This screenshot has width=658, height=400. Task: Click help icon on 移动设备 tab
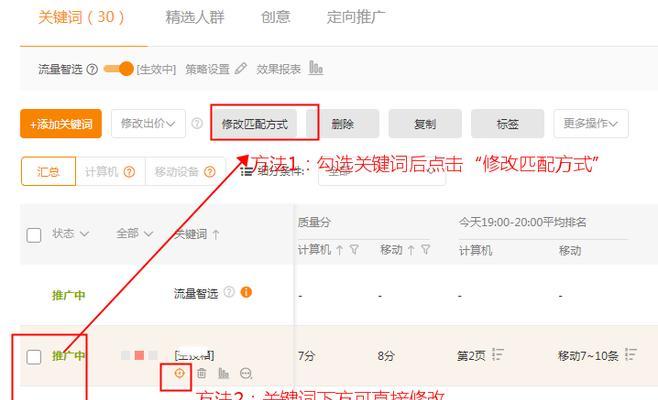209,172
